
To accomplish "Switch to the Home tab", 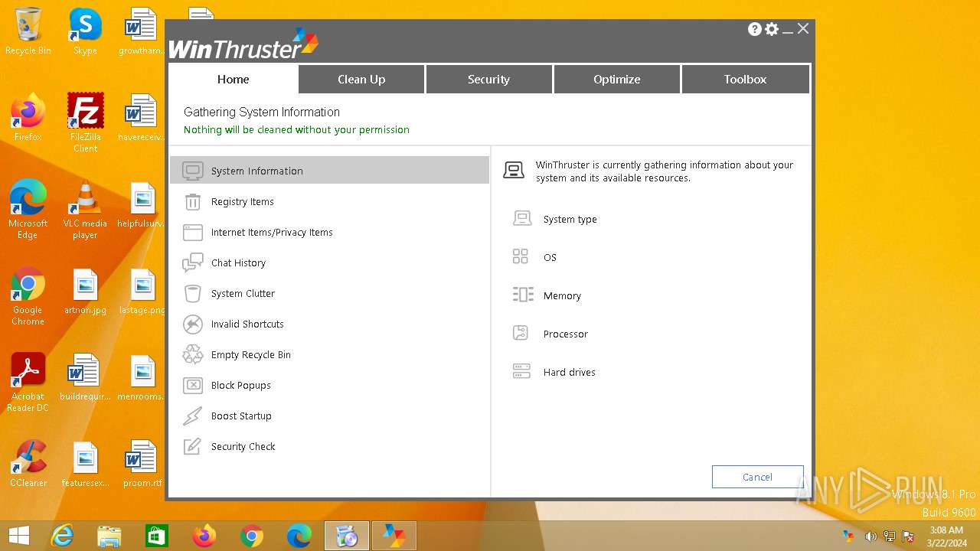I will tap(234, 79).
